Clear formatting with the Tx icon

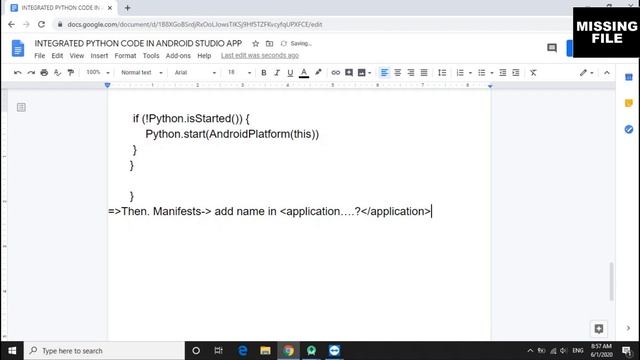coord(533,73)
